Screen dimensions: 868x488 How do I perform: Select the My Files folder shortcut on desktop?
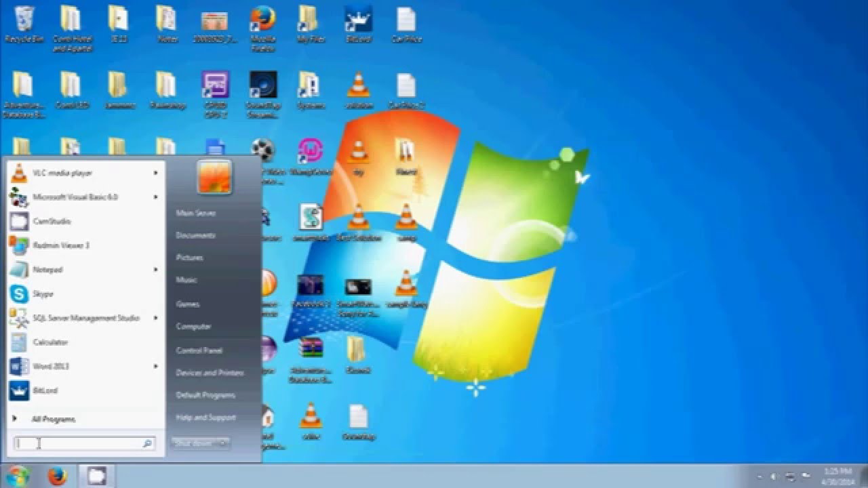pyautogui.click(x=310, y=24)
